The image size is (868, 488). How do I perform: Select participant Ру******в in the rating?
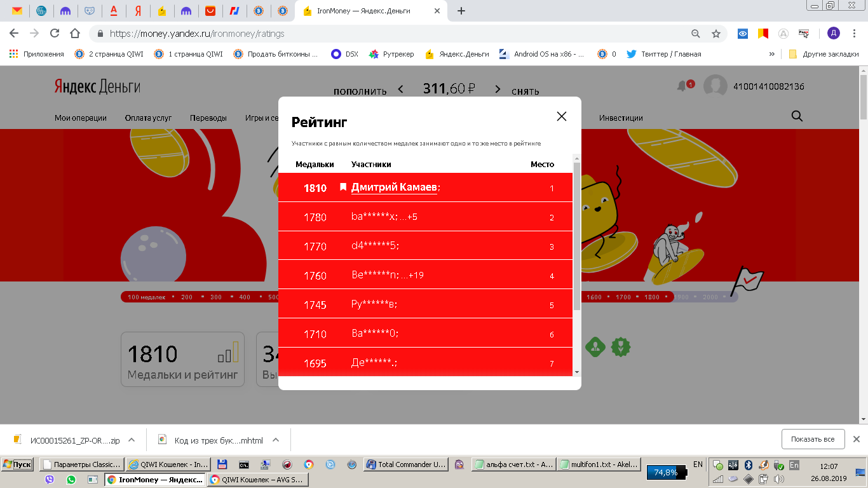[x=374, y=305]
